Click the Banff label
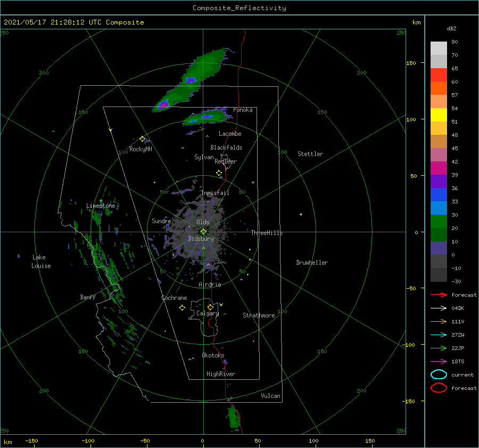Screen dimensions: 479x448 tap(88, 297)
